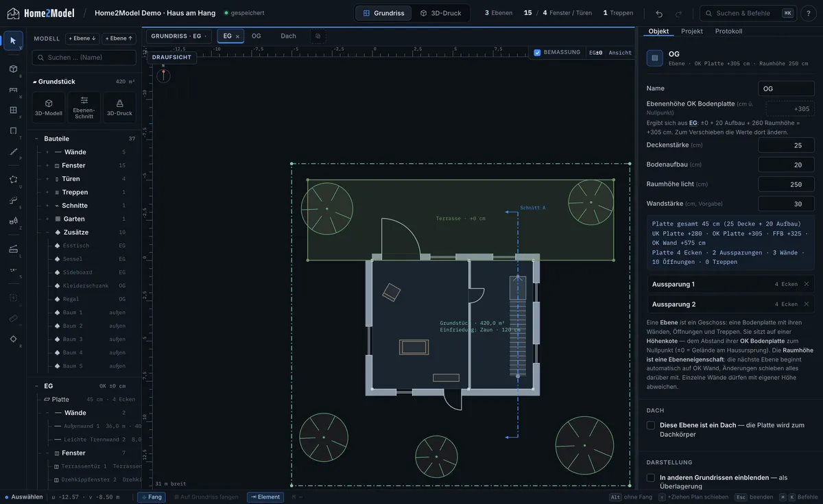This screenshot has width=823, height=504.
Task: Select the polygon outline tool in left toolbar
Action: click(13, 180)
